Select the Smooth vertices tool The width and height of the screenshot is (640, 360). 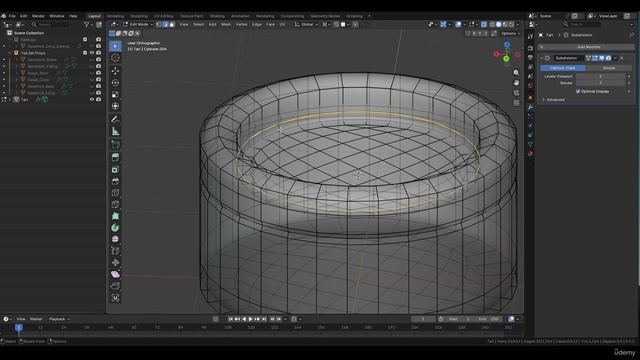point(116,239)
